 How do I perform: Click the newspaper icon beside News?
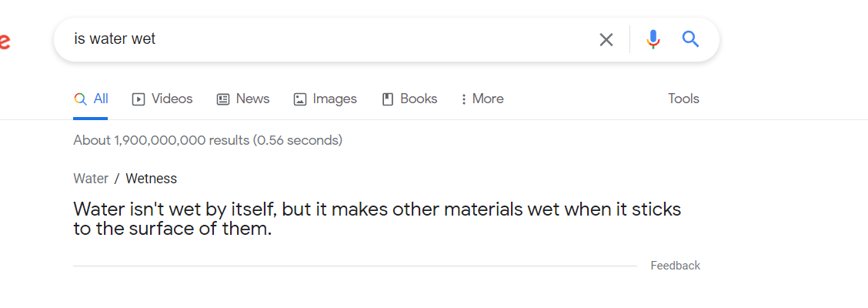coord(223,99)
